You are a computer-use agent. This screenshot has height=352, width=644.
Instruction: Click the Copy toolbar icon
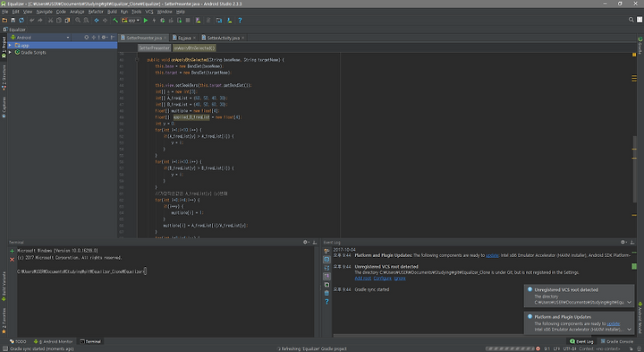(59, 20)
